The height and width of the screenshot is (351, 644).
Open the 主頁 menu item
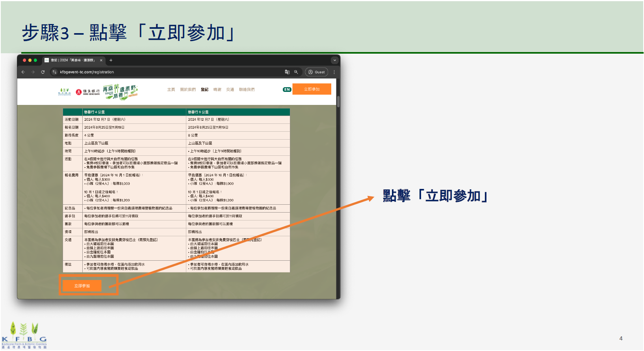click(x=171, y=90)
